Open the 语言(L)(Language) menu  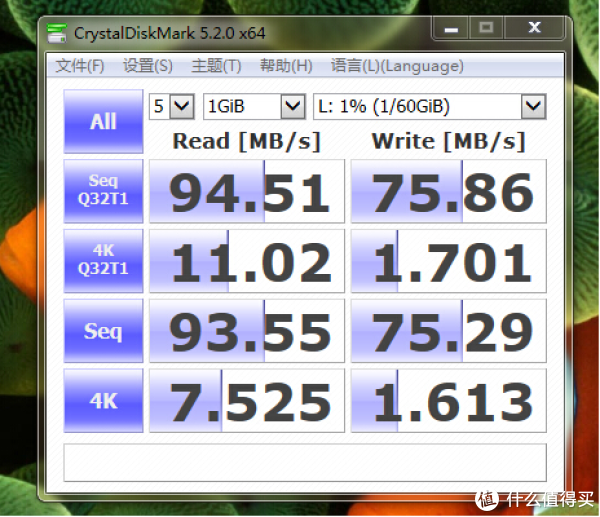tap(397, 66)
